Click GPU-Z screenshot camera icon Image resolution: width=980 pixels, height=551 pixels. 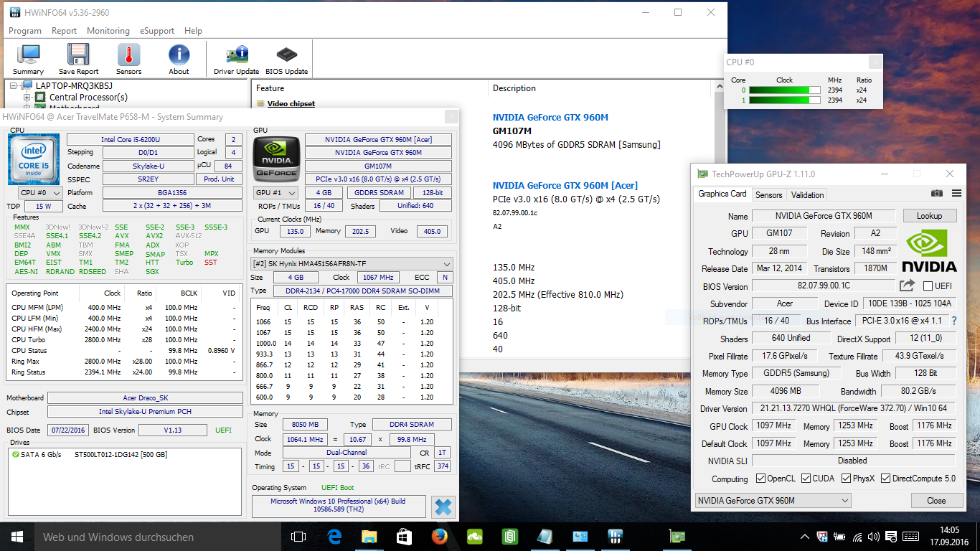937,194
